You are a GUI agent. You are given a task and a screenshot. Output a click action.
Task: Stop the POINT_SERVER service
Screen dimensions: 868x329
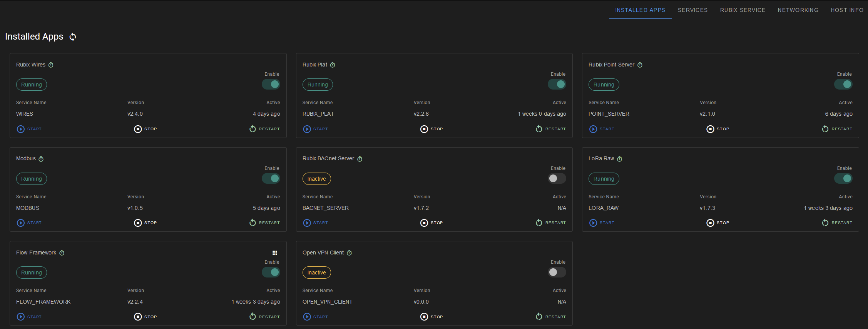coord(718,129)
